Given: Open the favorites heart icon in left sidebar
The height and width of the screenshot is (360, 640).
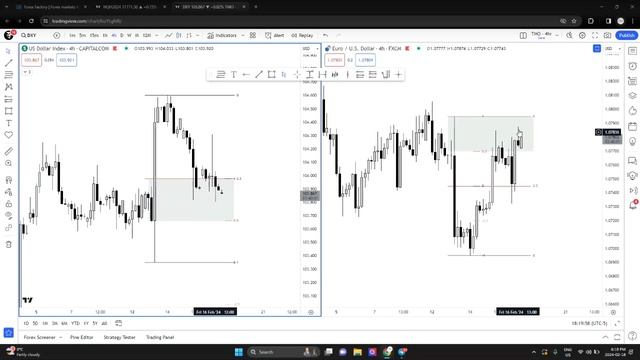Looking at the screenshot, I should point(9,135).
